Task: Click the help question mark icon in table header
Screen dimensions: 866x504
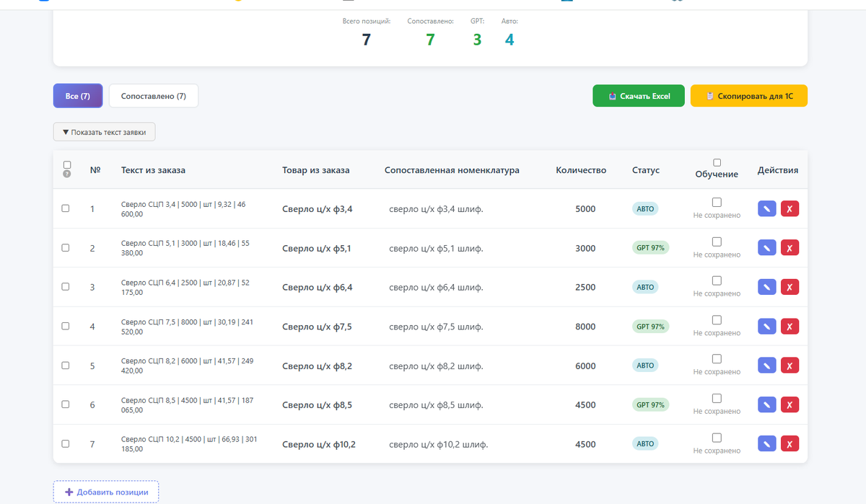Action: (x=66, y=174)
